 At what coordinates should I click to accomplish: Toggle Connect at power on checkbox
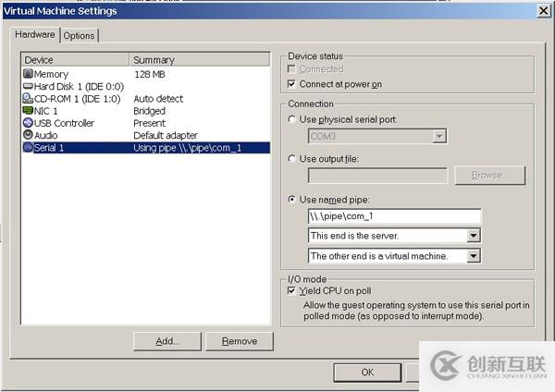click(x=292, y=84)
